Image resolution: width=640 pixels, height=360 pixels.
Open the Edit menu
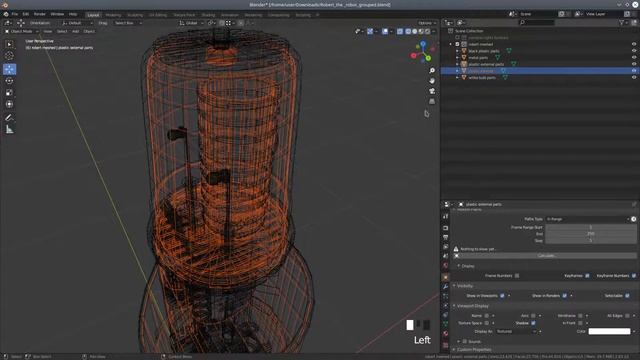26,14
